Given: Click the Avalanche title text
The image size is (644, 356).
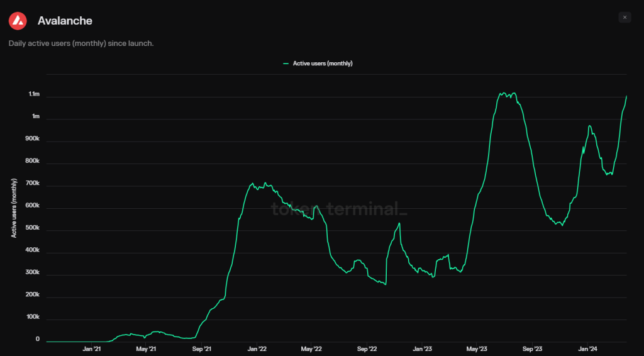Looking at the screenshot, I should click(65, 21).
